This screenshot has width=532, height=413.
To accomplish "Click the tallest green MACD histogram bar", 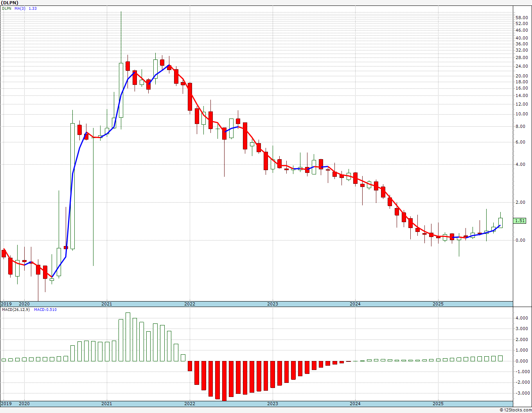I will coord(128,337).
